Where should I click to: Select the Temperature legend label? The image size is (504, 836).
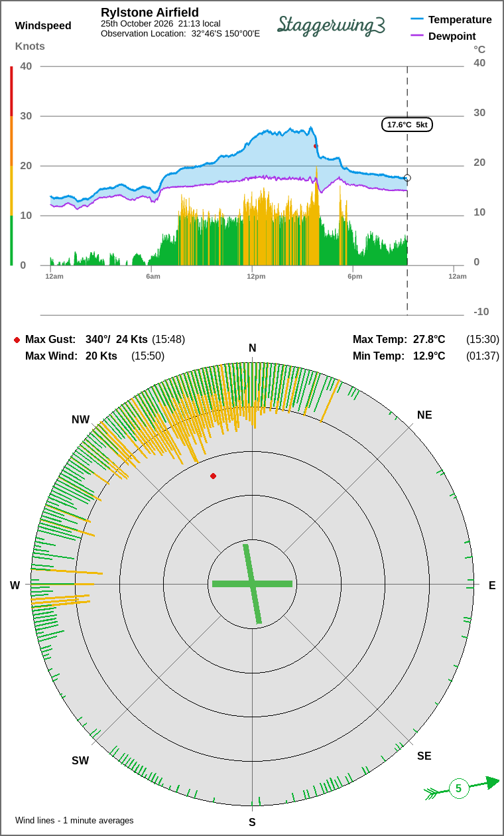click(460, 20)
